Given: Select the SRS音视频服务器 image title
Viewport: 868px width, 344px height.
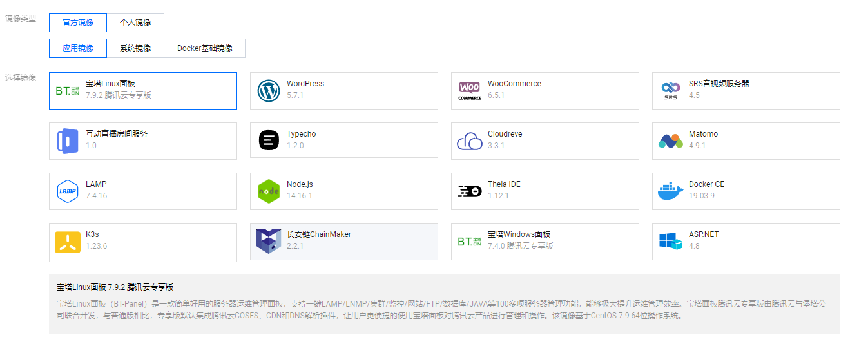Looking at the screenshot, I should click(x=719, y=84).
